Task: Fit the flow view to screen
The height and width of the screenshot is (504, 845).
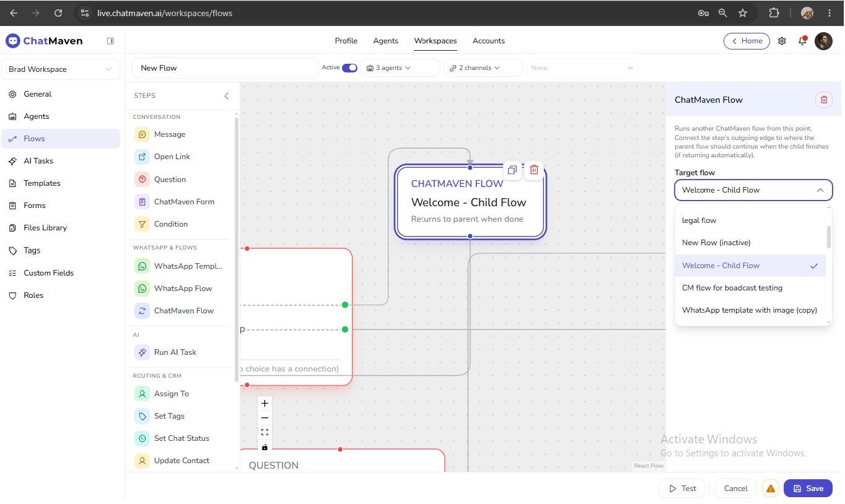Action: click(265, 432)
